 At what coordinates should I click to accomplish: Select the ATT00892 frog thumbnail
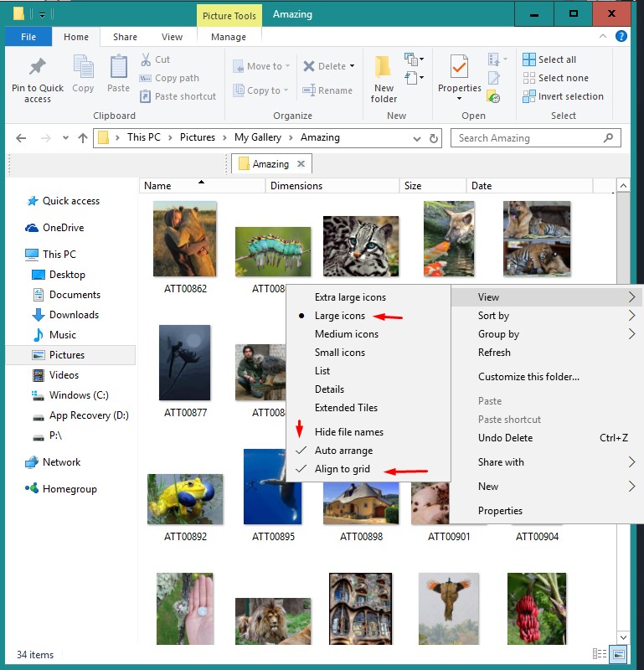[184, 499]
